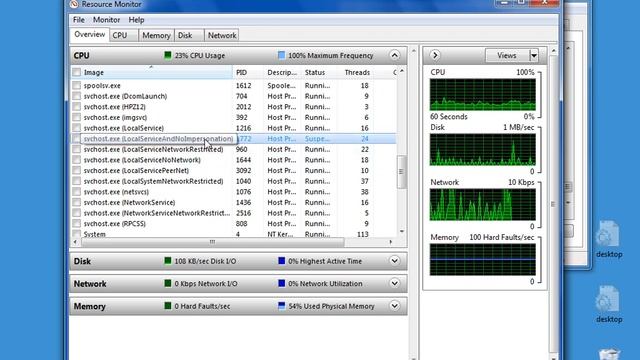Image resolution: width=640 pixels, height=360 pixels.
Task: Select the svchost.exe (LocalServicePeerNet) process row
Action: [x=233, y=170]
